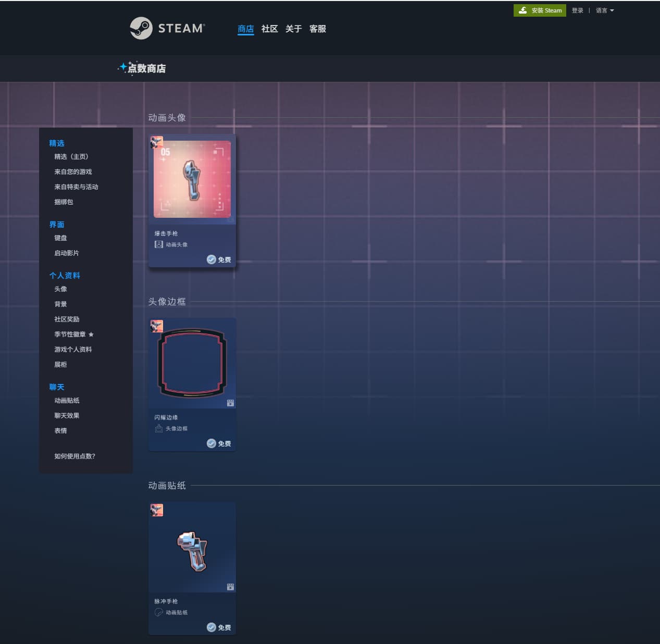Select 季节性徽章 in the sidebar
Viewport: 660px width, 644px height.
click(70, 335)
